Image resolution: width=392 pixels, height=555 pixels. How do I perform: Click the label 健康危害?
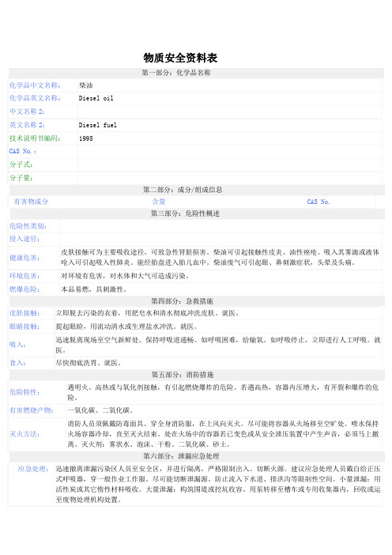click(24, 258)
